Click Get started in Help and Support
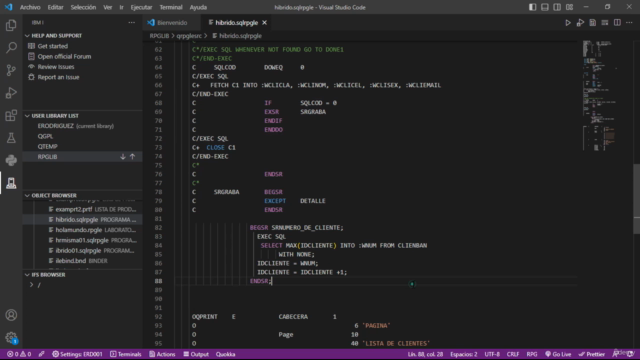Viewport: 640px width, 360px height. pos(53,46)
